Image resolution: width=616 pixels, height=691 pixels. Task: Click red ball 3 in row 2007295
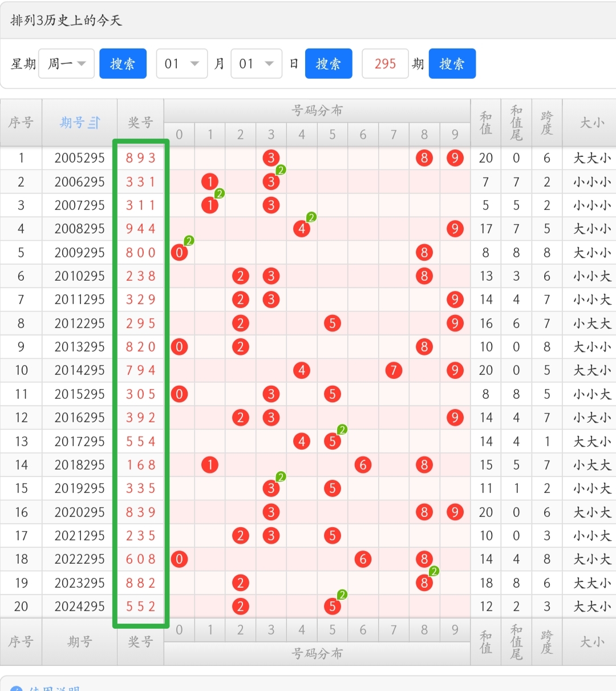271,205
